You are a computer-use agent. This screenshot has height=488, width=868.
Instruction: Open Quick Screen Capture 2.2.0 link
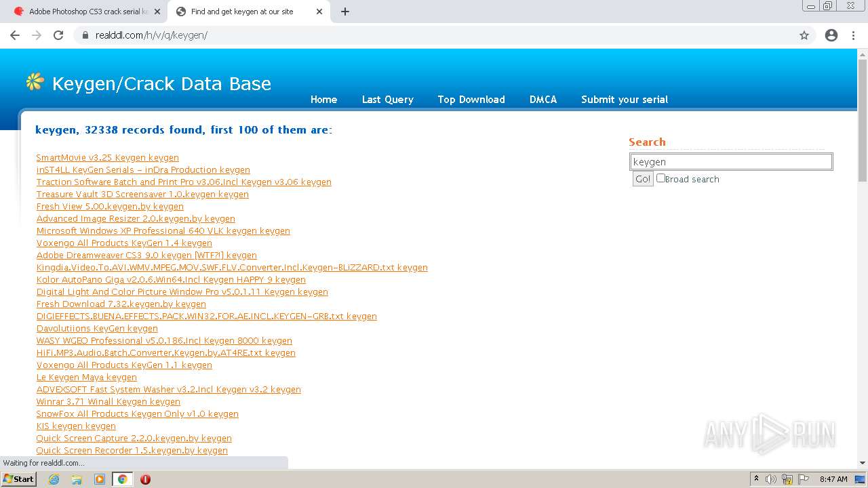coord(134,439)
